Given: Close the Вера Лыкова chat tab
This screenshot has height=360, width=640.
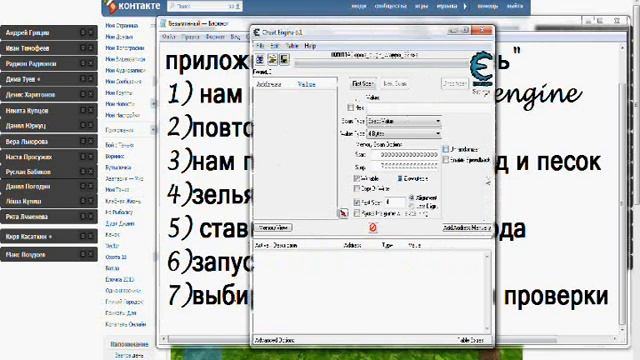Looking at the screenshot, I should click(91, 141).
